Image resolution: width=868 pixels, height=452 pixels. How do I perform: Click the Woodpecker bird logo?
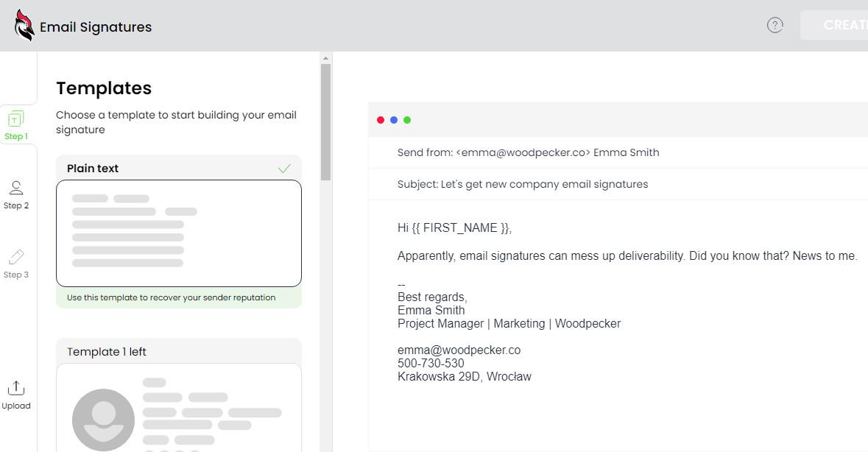(x=24, y=26)
